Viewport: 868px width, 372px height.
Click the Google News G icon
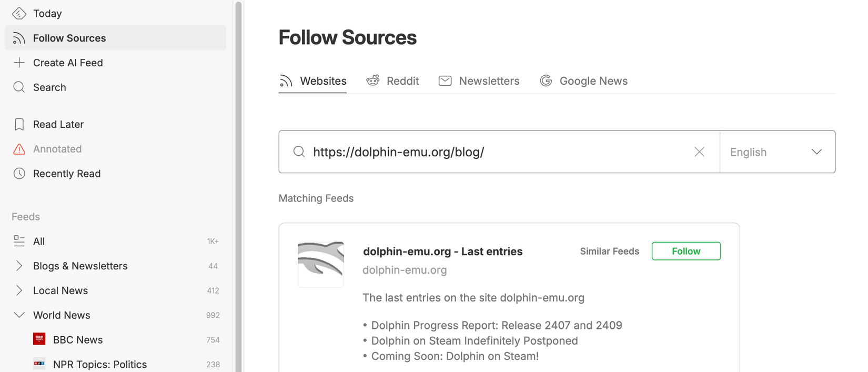(x=546, y=81)
